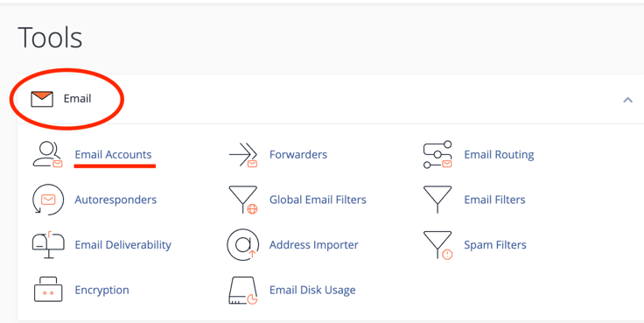Viewport: 644px width, 323px height.
Task: Launch the Address Importer link
Action: 314,245
